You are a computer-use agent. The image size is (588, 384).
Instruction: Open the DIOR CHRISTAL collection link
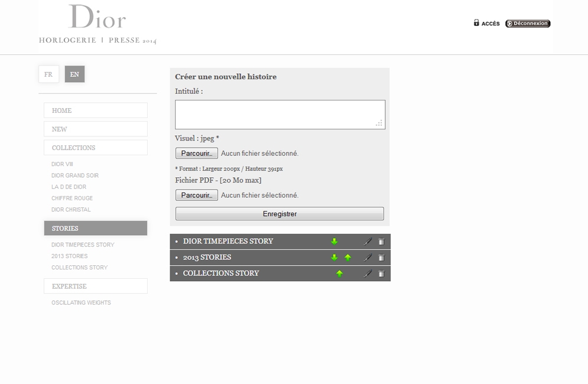tap(71, 210)
